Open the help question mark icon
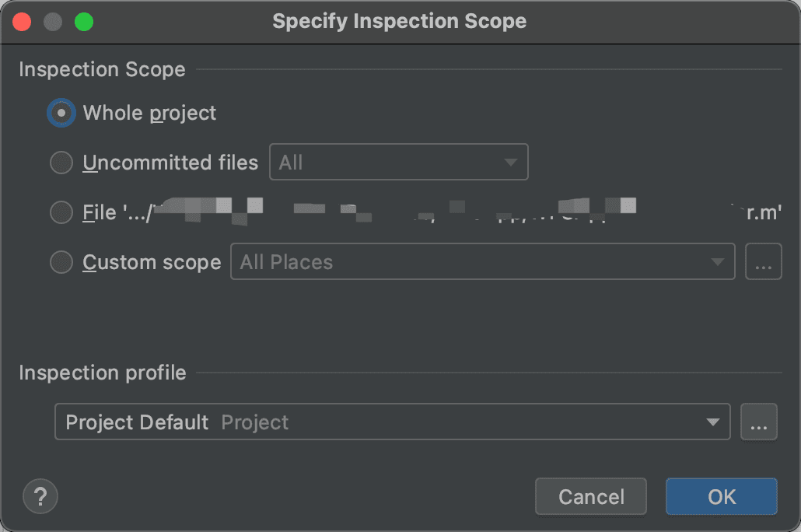 (x=41, y=495)
